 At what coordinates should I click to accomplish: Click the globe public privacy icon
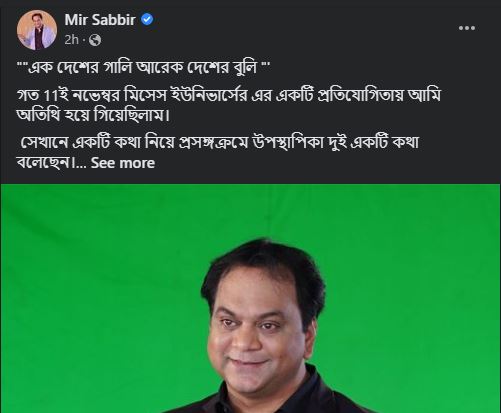pyautogui.click(x=95, y=40)
